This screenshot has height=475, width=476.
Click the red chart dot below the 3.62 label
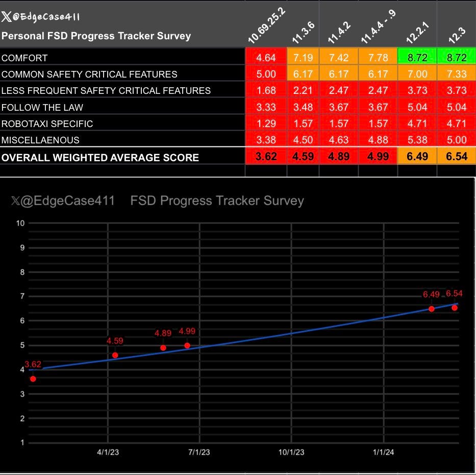pyautogui.click(x=33, y=379)
